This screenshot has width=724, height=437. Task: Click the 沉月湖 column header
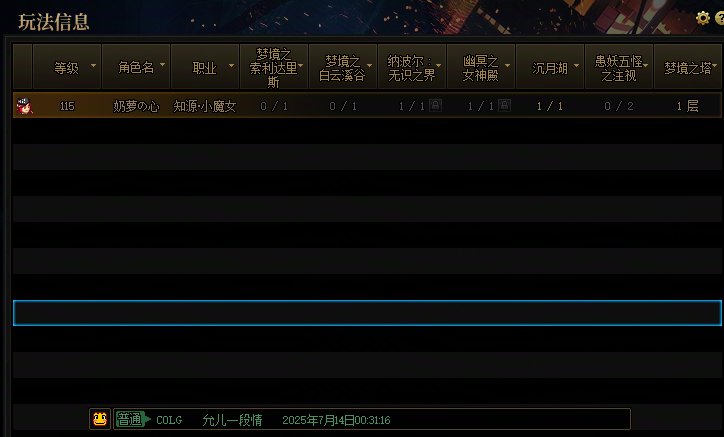[x=550, y=67]
